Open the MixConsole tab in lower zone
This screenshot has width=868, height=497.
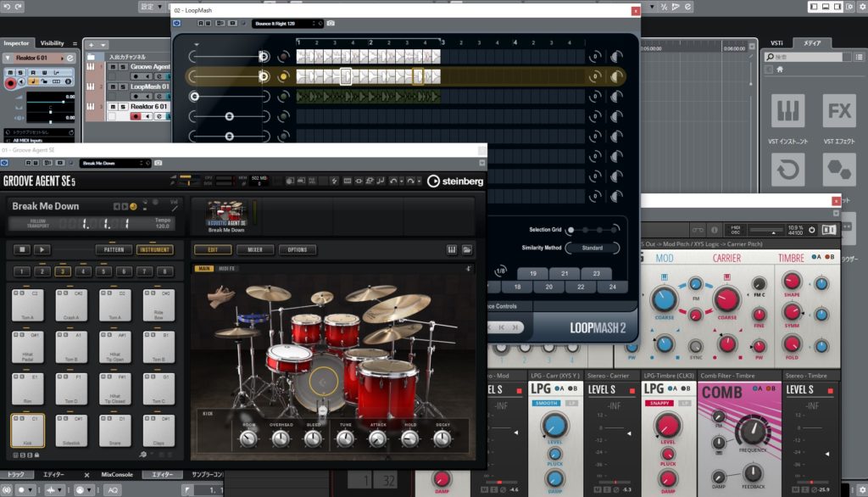coord(117,475)
